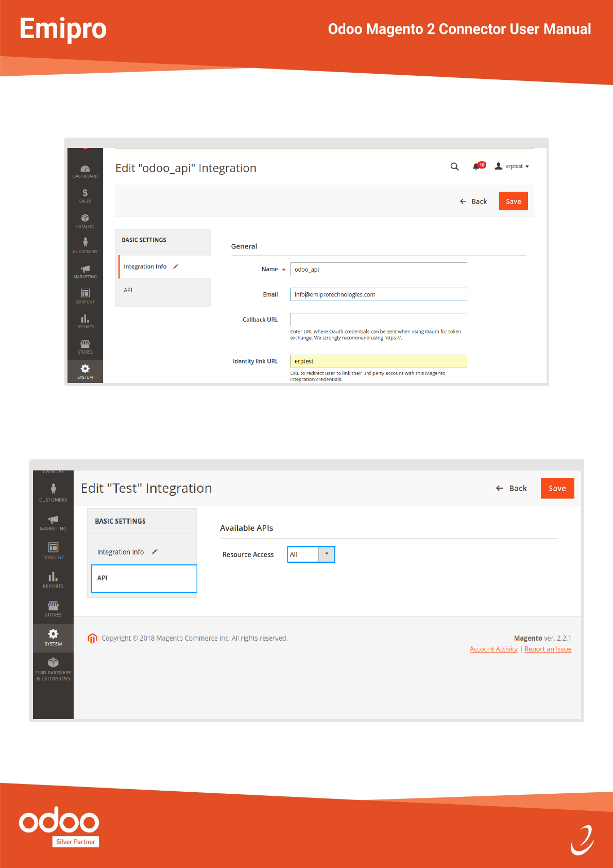Open Content in the odoo_api window sidebar
Screen dimensions: 613x868
pyautogui.click(x=85, y=296)
